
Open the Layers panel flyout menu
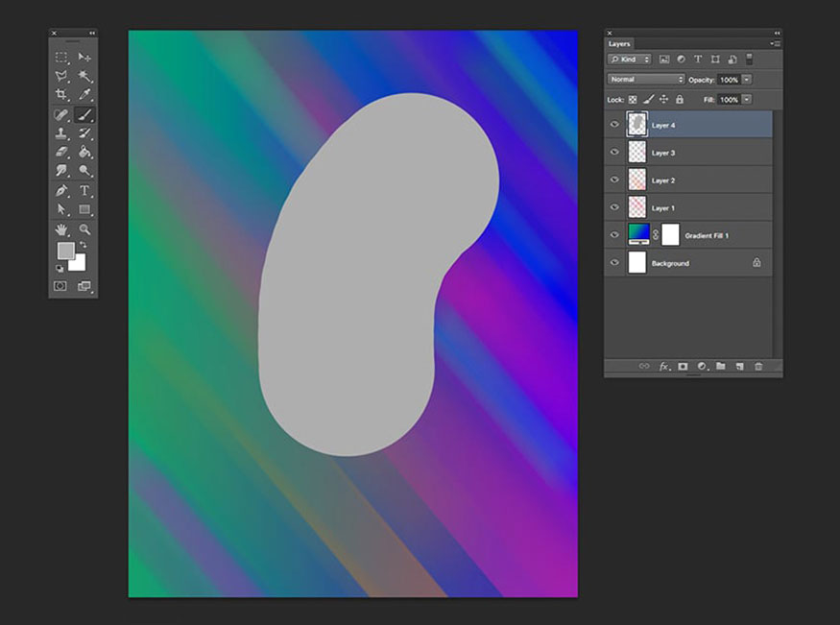coord(775,44)
